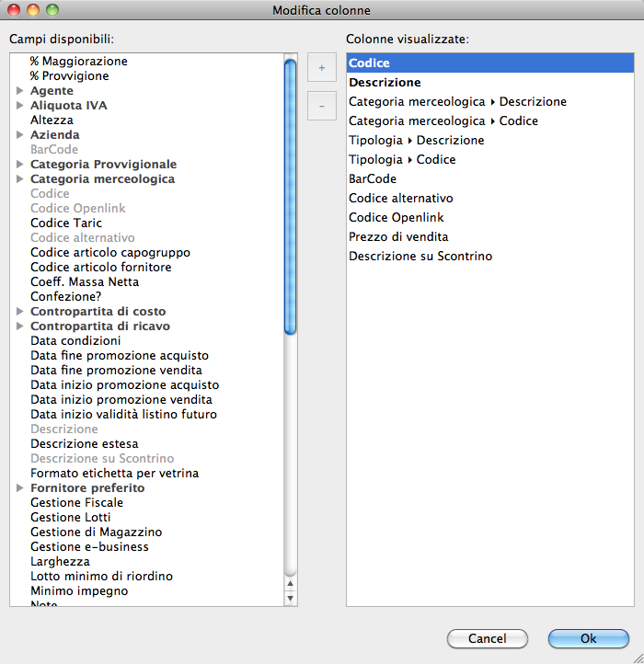This screenshot has height=664, width=644.
Task: Expand the Categoria merceologica node
Action: coord(20,179)
